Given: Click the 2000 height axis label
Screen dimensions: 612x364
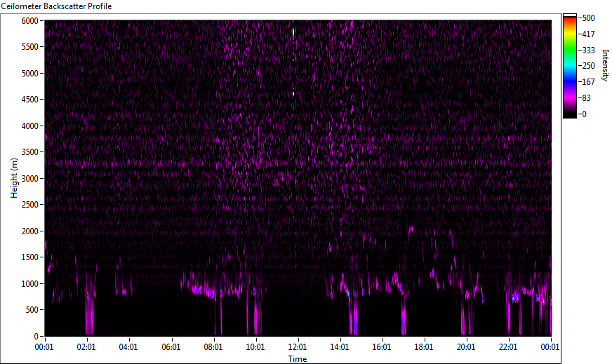Looking at the screenshot, I should 29,231.
